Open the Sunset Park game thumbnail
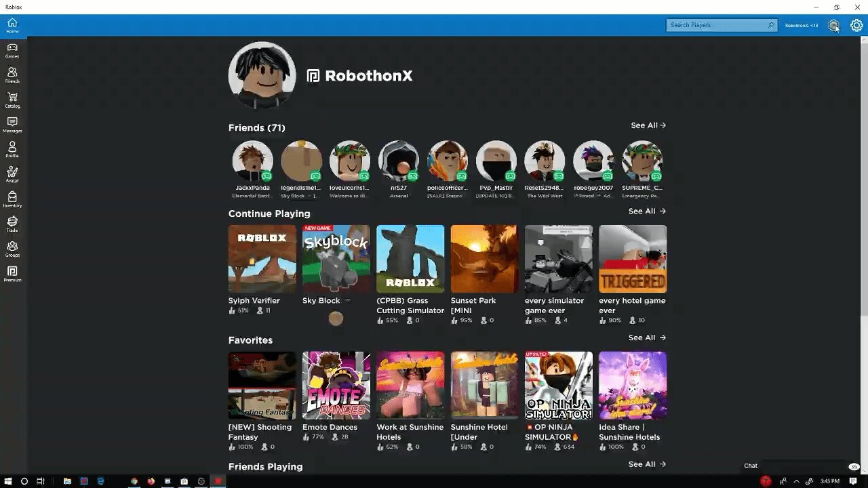Image resolution: width=868 pixels, height=488 pixels. 484,259
